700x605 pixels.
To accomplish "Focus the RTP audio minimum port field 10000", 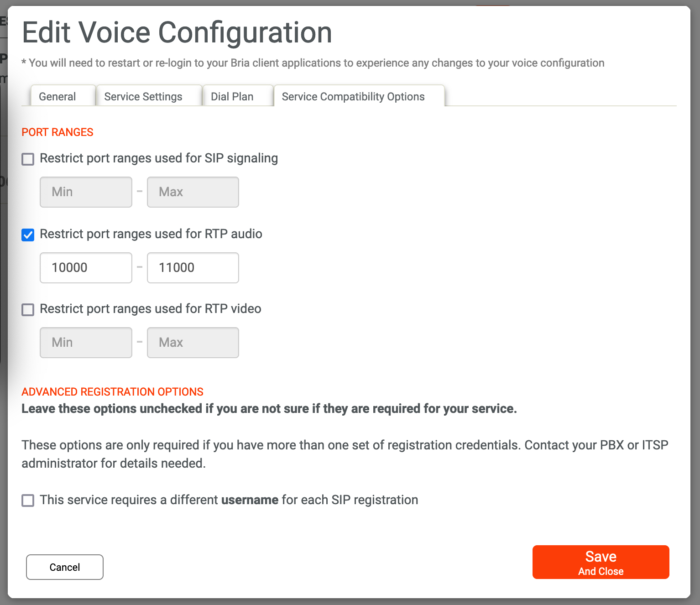I will coord(86,268).
